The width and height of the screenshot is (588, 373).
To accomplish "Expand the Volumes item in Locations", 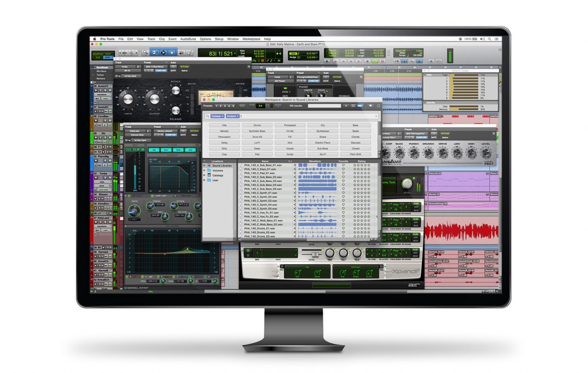I will 204,171.
